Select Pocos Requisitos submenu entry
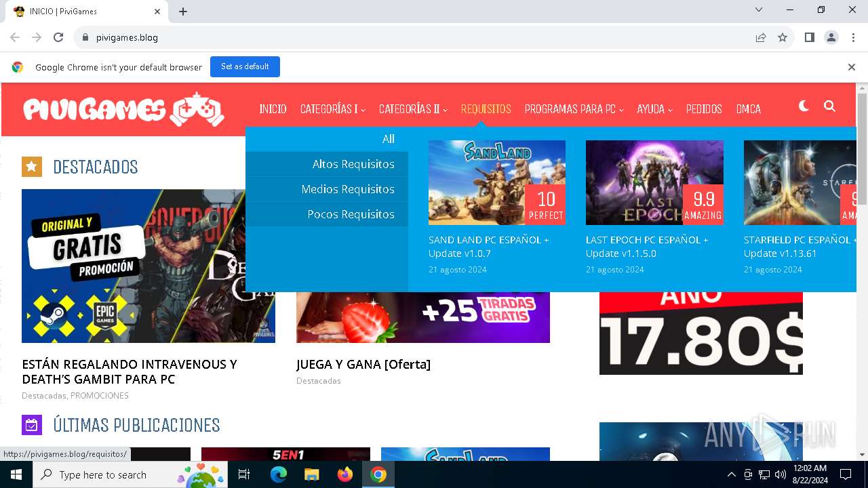The height and width of the screenshot is (488, 868). coord(327,214)
